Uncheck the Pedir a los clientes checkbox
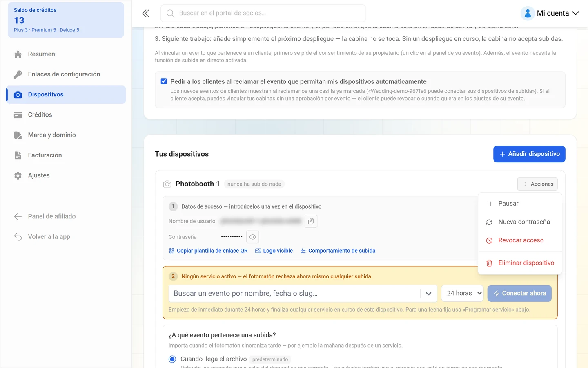This screenshot has height=368, width=588. point(164,81)
